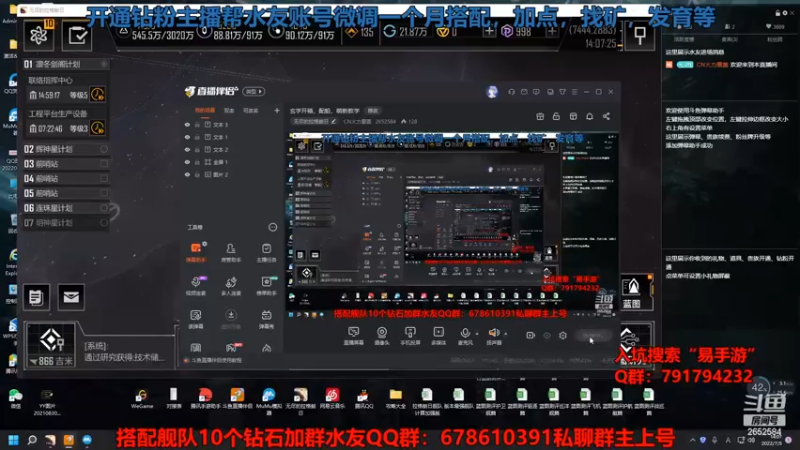Toggle visibility eye for layer 文本 1

tap(187, 137)
